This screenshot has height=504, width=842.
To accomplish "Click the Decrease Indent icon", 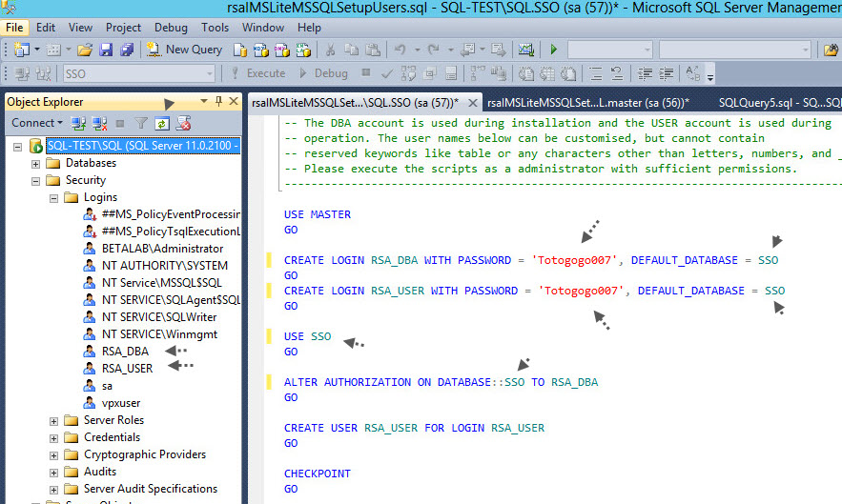I will point(645,73).
